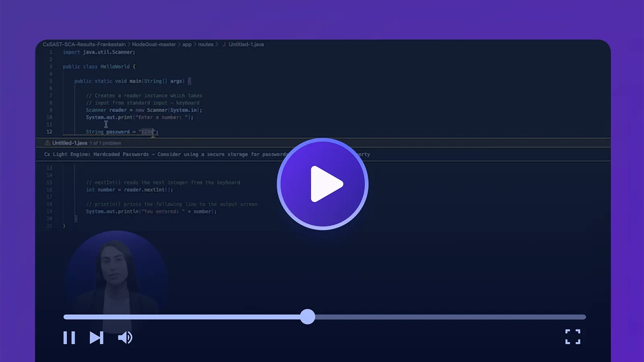Click the progress bar slider handle
Image resolution: width=644 pixels, height=362 pixels.
(308, 317)
